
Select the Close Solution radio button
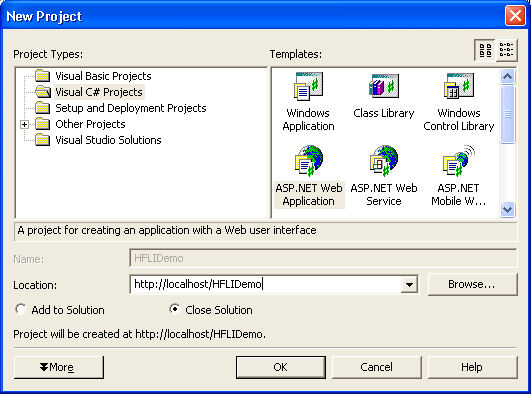click(x=175, y=309)
